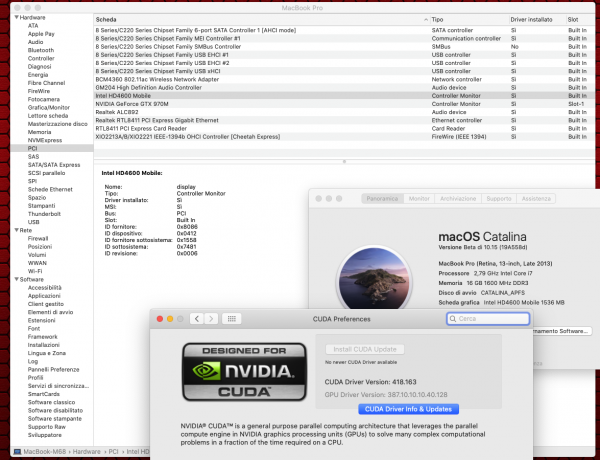Select NVMExpress in sidebar
This screenshot has height=460, width=600.
click(45, 140)
